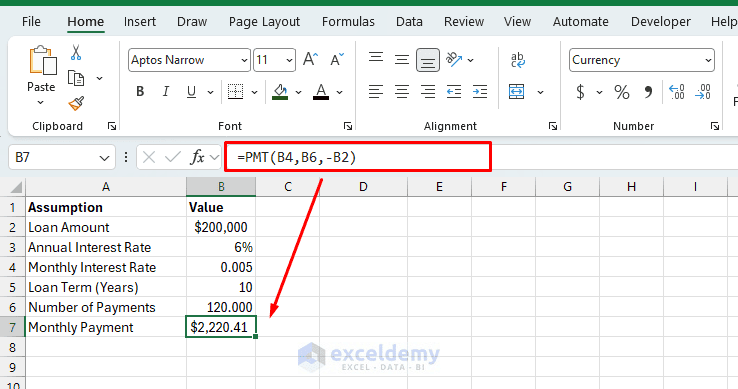Viewport: 738px width, 389px height.
Task: Select the Format Painter brush
Action: [76, 103]
